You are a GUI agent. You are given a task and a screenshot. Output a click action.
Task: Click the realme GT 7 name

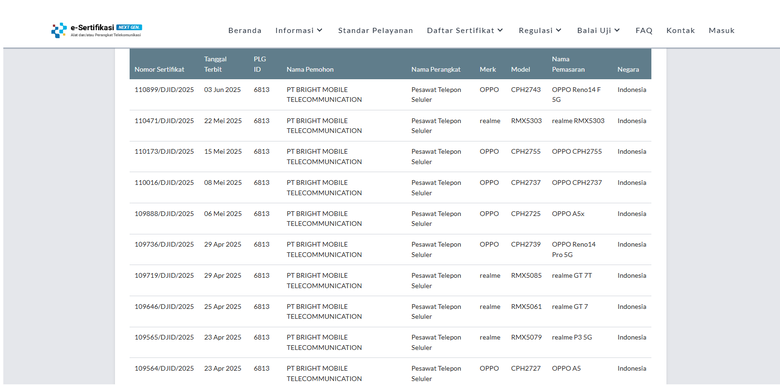(570, 306)
